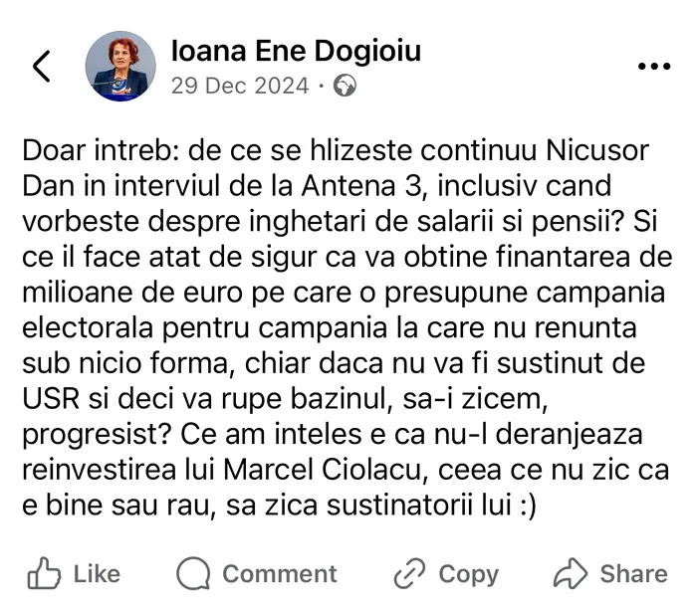This screenshot has height=616, width=697.
Task: Click the curved arrow Share icon
Action: [571, 573]
